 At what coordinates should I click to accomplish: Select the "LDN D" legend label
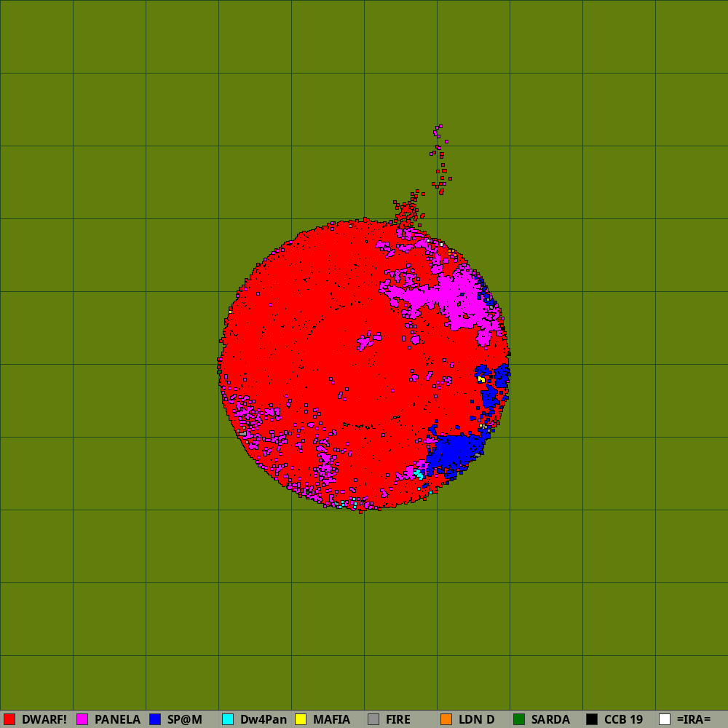click(476, 720)
